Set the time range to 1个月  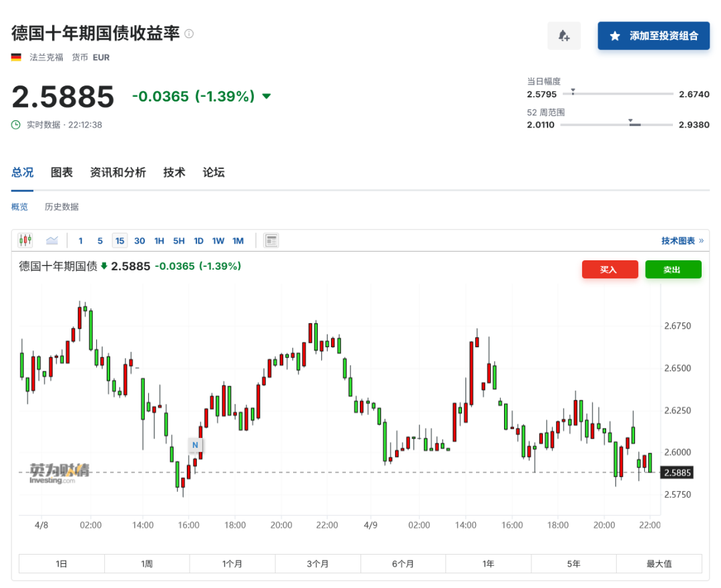232,564
